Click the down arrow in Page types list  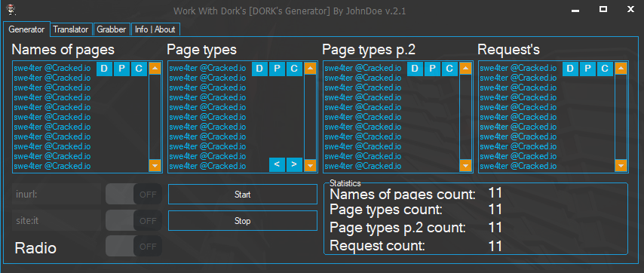coord(310,165)
